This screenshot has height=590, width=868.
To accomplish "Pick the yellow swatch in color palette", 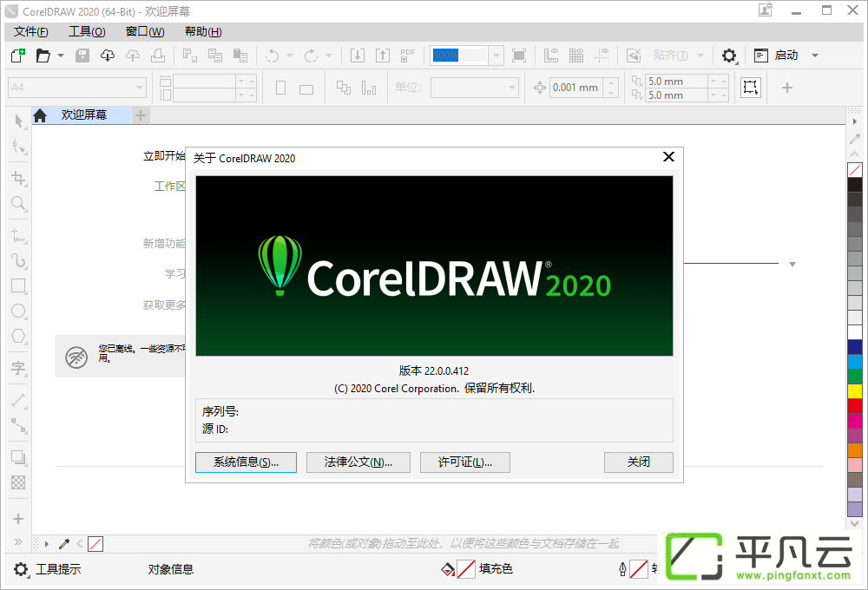I will [x=855, y=390].
